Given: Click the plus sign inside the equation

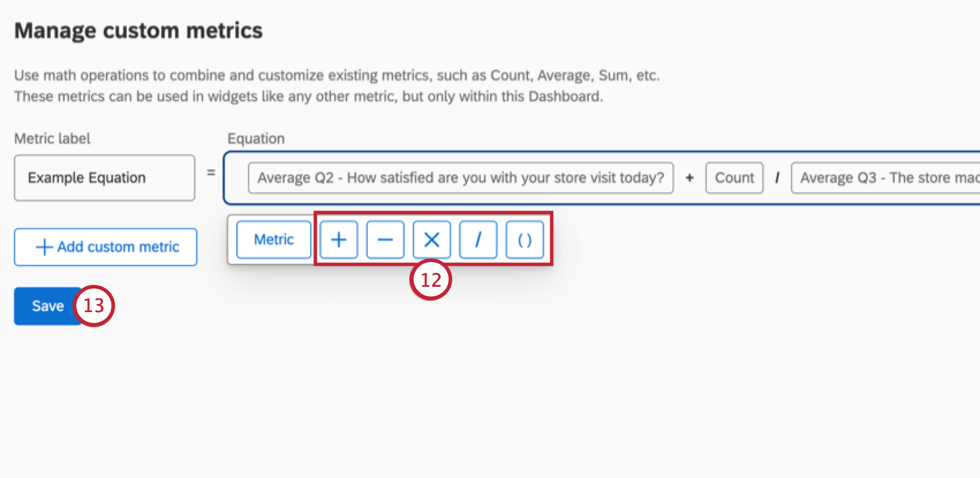Looking at the screenshot, I should (x=689, y=178).
